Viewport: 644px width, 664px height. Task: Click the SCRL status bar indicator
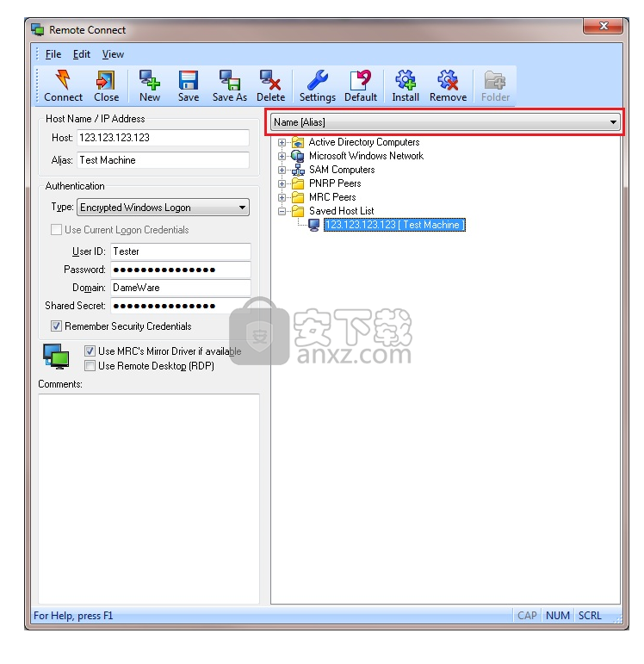click(x=590, y=615)
